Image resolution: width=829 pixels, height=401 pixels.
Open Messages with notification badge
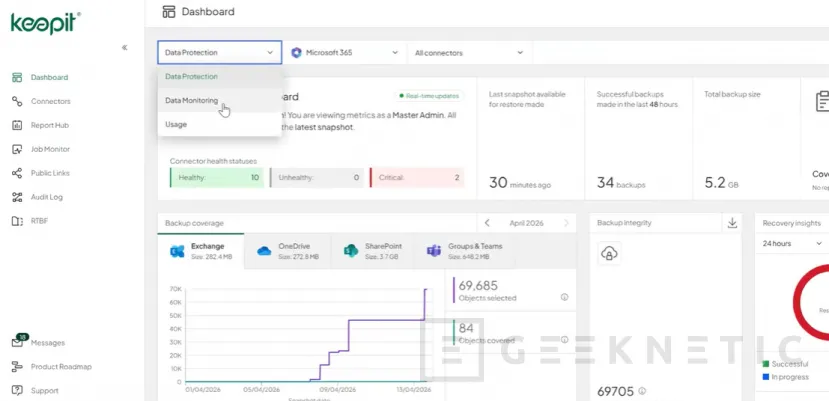click(x=38, y=342)
